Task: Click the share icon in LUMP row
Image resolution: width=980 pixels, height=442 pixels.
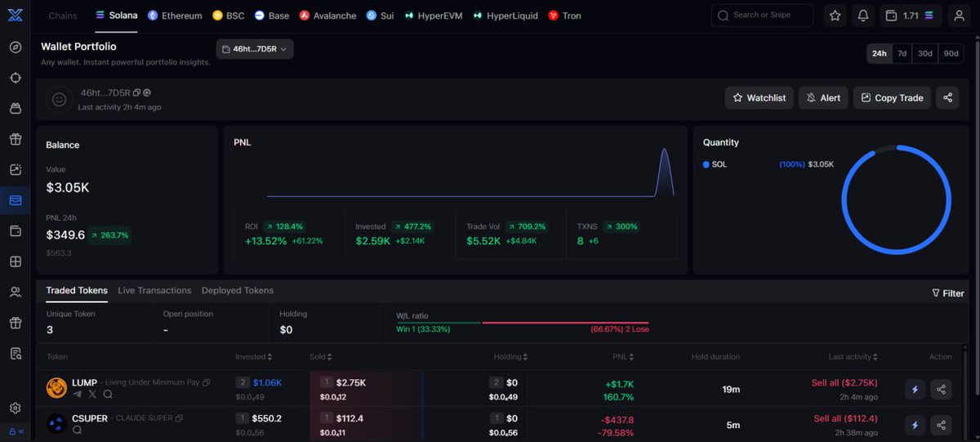Action: click(x=941, y=389)
